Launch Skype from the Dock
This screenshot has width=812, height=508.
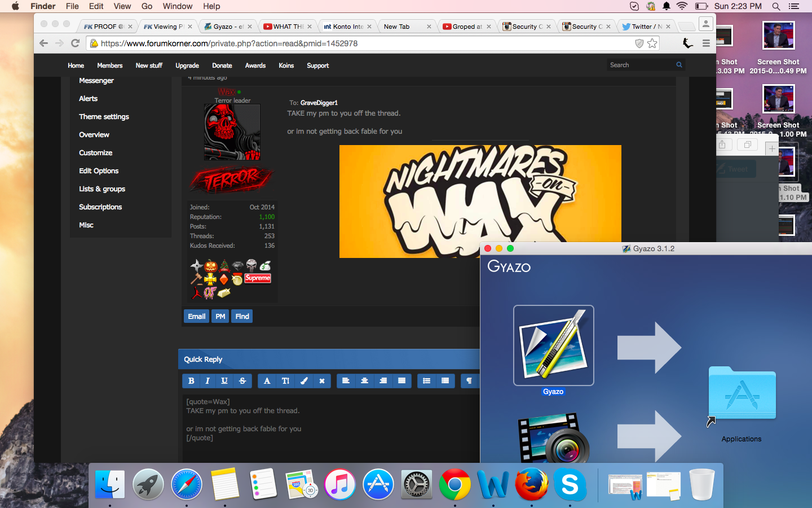[570, 484]
